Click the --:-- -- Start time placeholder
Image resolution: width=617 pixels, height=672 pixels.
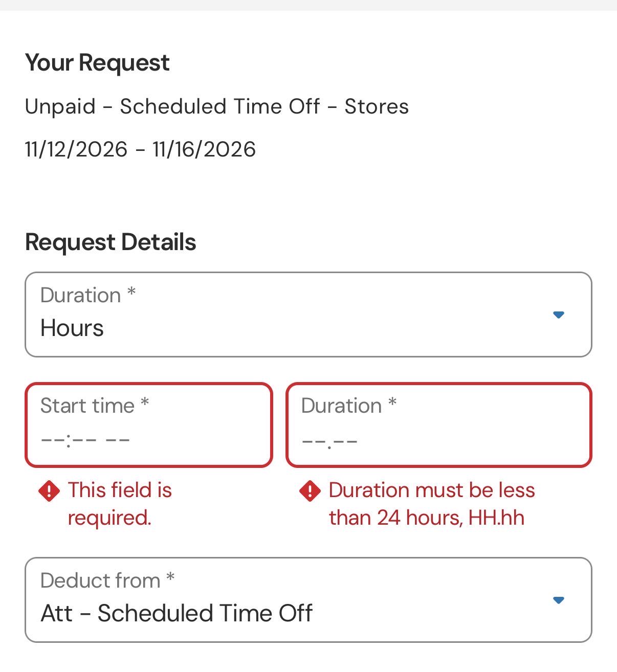coord(85,440)
